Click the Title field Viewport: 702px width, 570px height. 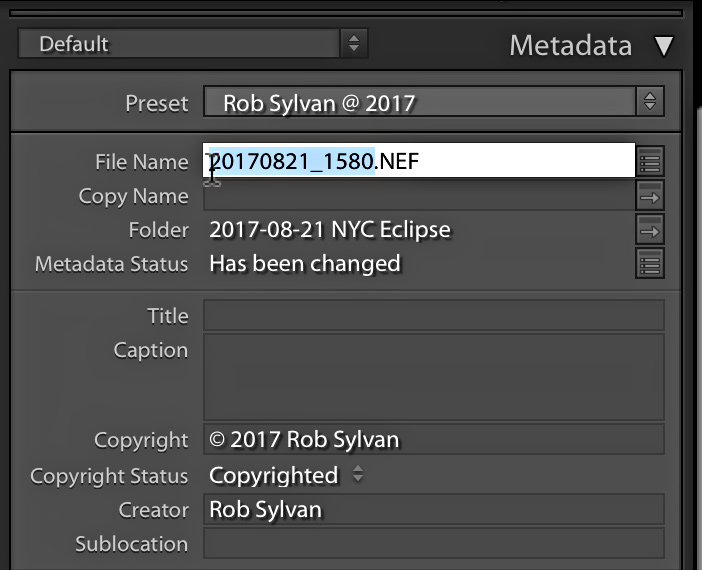click(434, 316)
